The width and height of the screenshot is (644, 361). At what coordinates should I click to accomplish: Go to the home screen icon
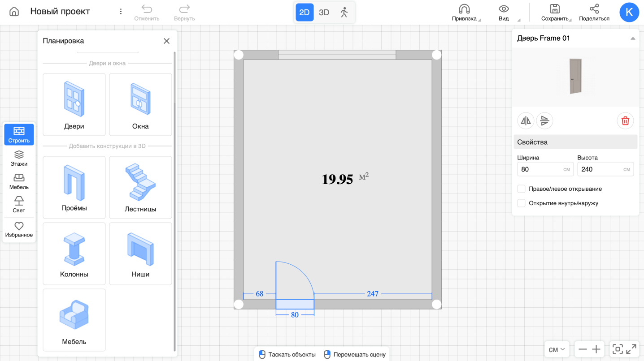pyautogui.click(x=14, y=12)
